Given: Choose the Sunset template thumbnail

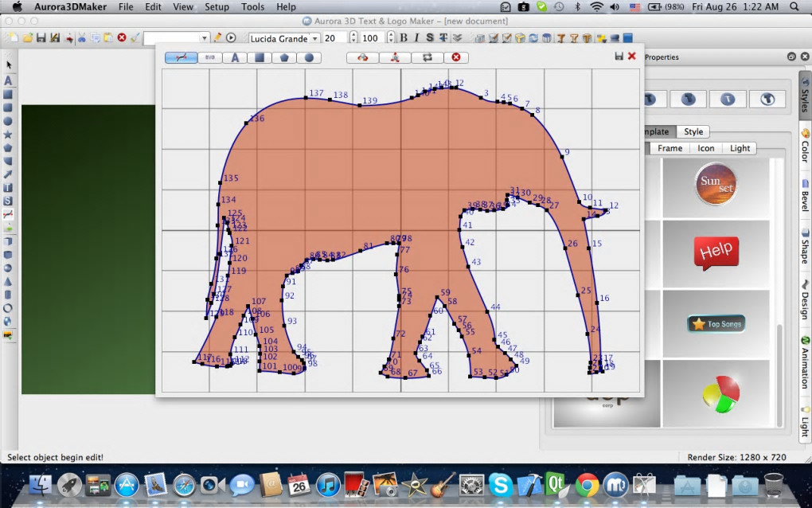Looking at the screenshot, I should coord(715,185).
